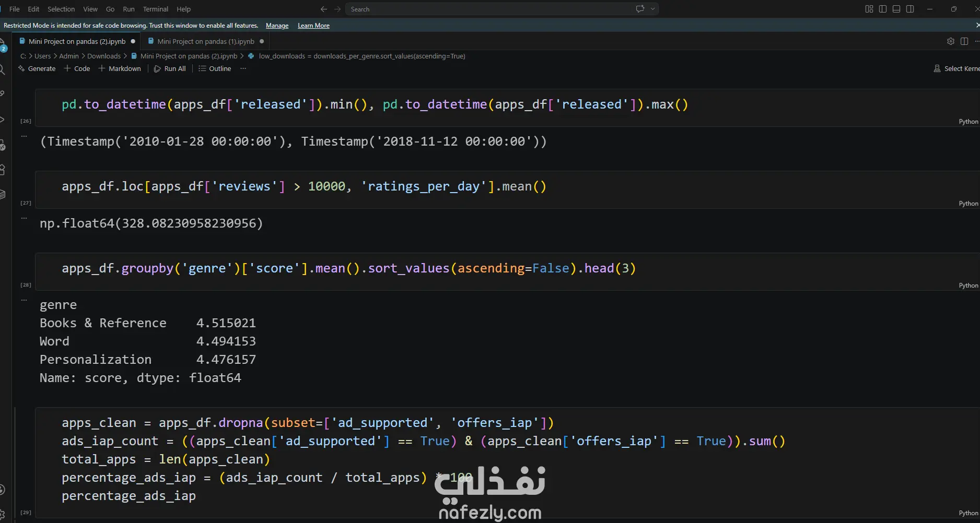This screenshot has height=523, width=980.
Task: Click the Split Editor icon
Action: tap(964, 41)
